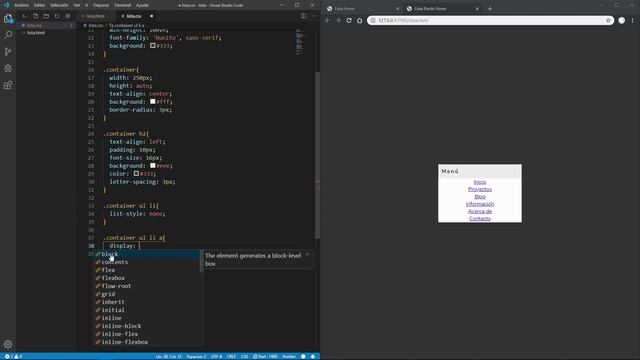Close the suggestion details popup
640x360 pixels.
(307, 255)
